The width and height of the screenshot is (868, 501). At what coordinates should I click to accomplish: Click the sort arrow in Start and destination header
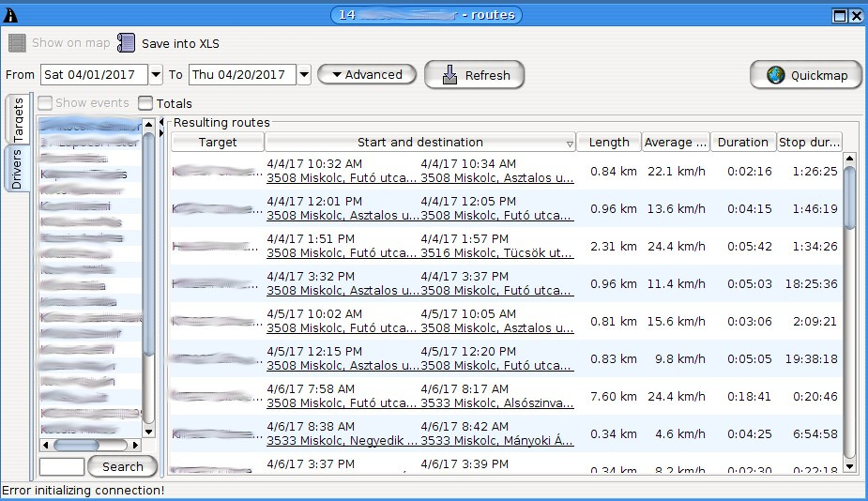click(569, 144)
